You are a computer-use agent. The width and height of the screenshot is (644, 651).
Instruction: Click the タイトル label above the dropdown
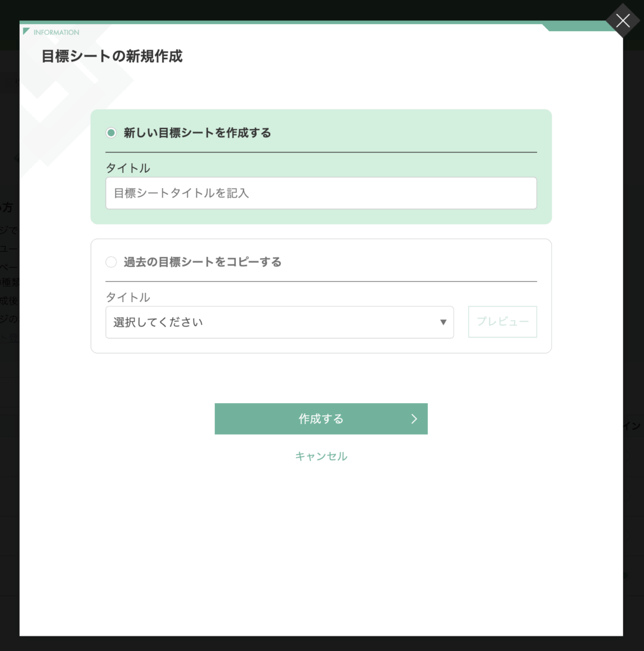(x=128, y=297)
